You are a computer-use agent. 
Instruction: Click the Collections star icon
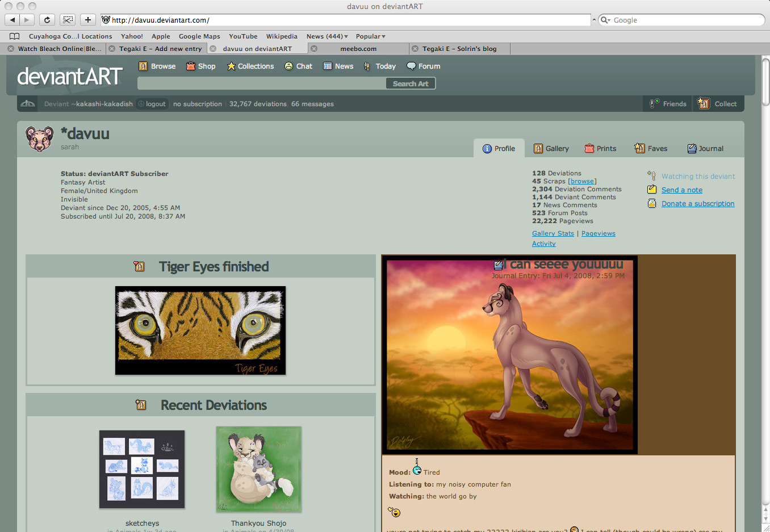(x=231, y=66)
